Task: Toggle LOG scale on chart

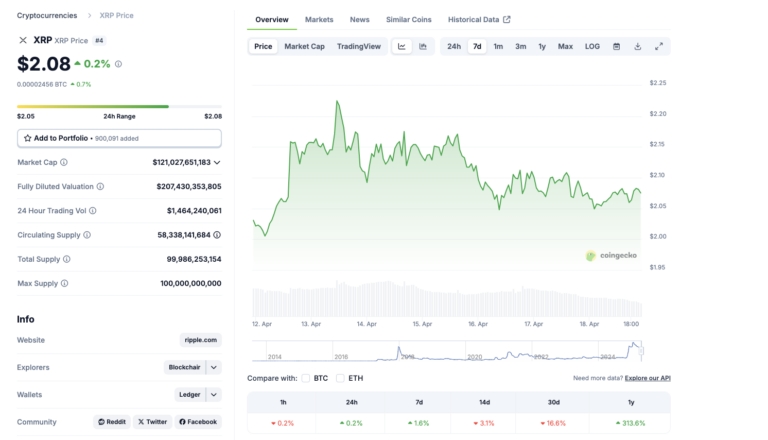Action: pos(592,47)
